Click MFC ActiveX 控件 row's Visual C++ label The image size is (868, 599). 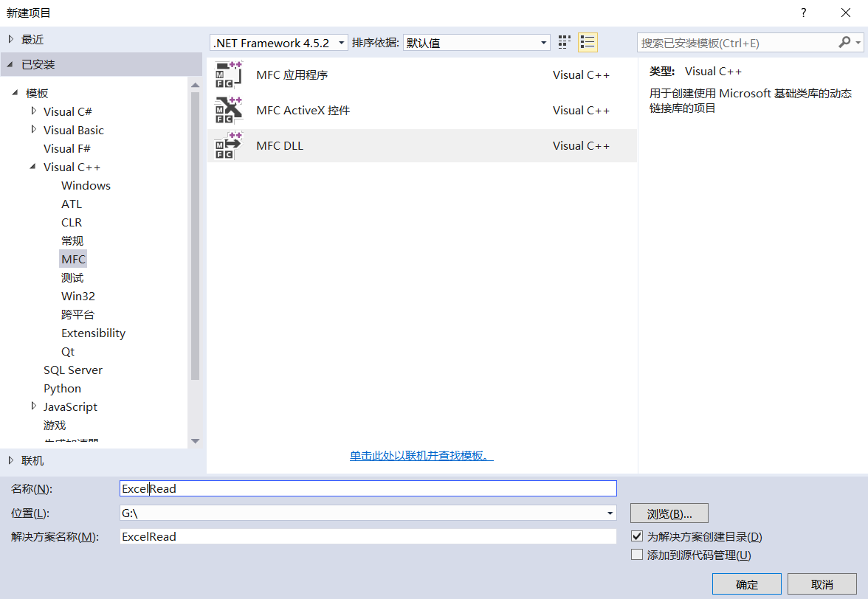[581, 110]
